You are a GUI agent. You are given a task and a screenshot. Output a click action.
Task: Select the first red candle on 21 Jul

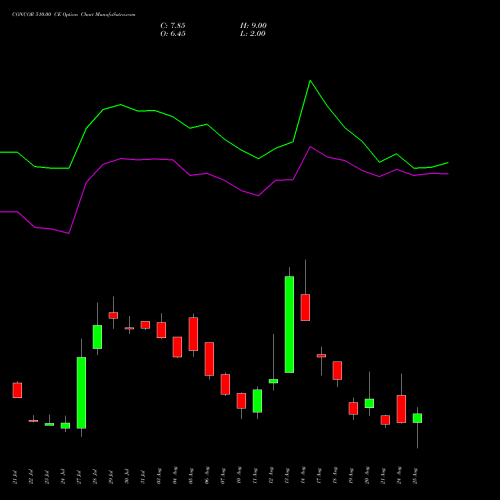[17, 390]
